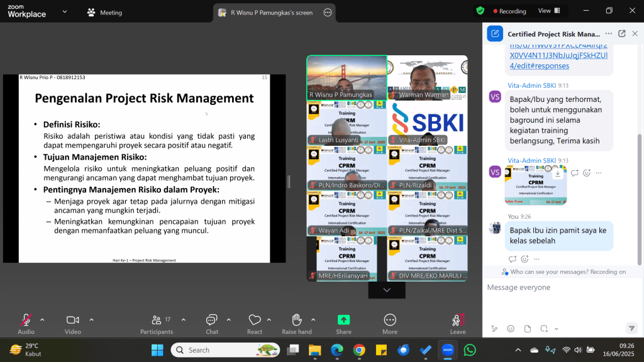Image resolution: width=644 pixels, height=362 pixels.
Task: Expand screenshot options arrow in chat
Action: tap(557, 329)
